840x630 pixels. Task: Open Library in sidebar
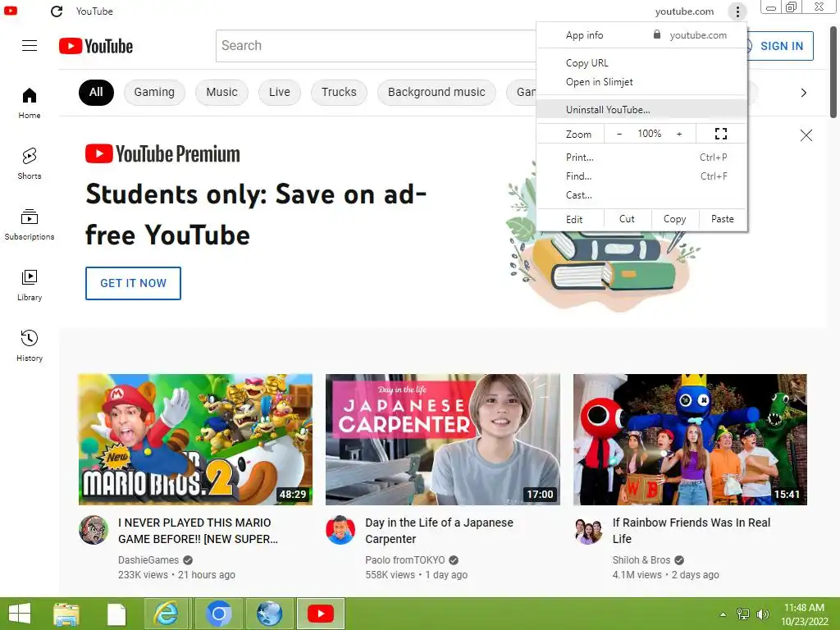[30, 285]
